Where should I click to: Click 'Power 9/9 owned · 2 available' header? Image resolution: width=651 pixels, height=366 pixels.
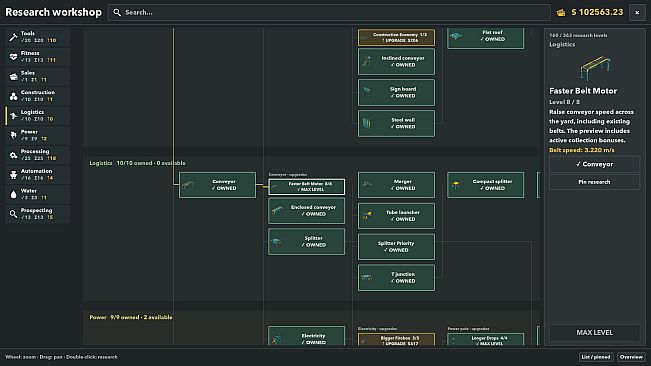click(131, 317)
